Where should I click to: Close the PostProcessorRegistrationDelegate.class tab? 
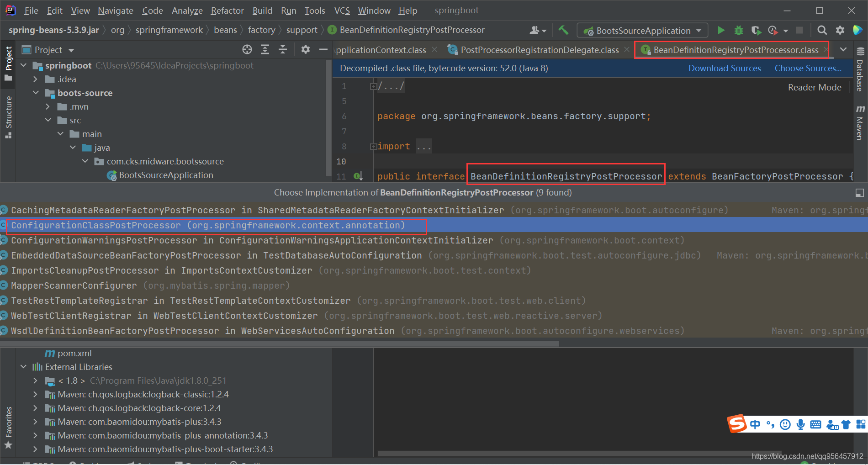pyautogui.click(x=627, y=49)
